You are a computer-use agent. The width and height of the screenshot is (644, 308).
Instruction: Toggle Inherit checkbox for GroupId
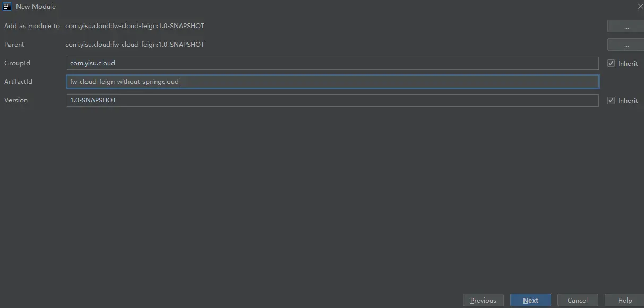click(x=611, y=63)
